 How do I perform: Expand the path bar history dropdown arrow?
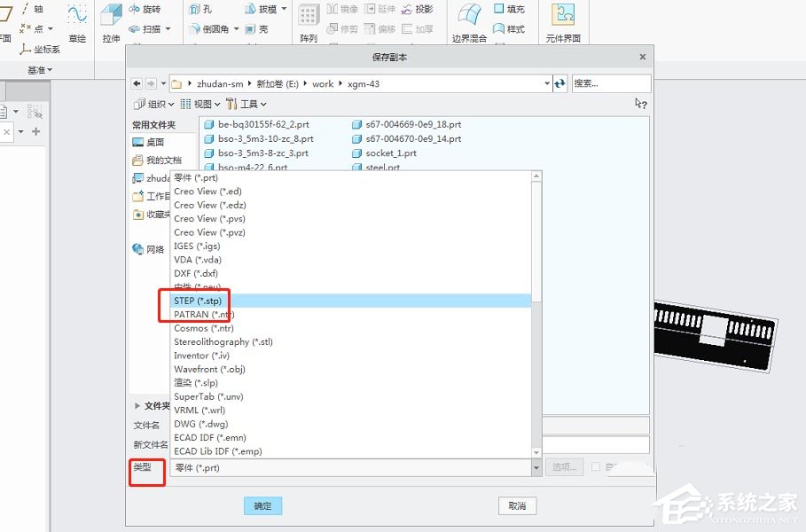click(x=547, y=83)
